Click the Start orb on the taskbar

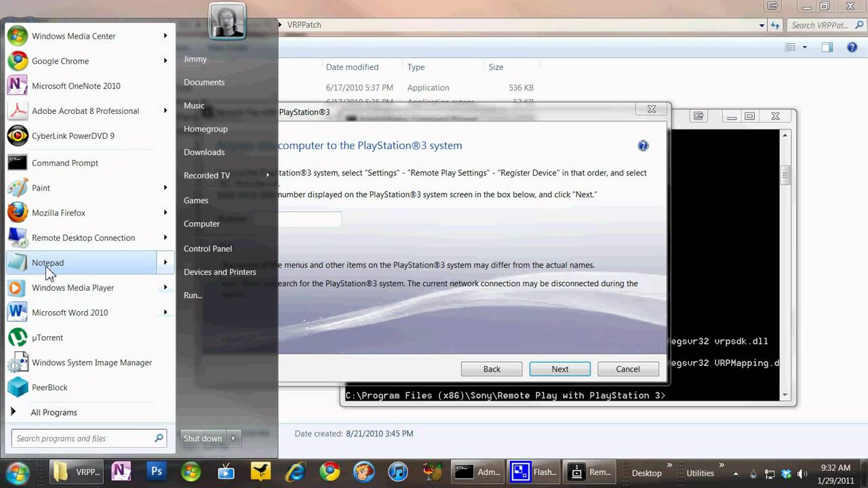(18, 472)
